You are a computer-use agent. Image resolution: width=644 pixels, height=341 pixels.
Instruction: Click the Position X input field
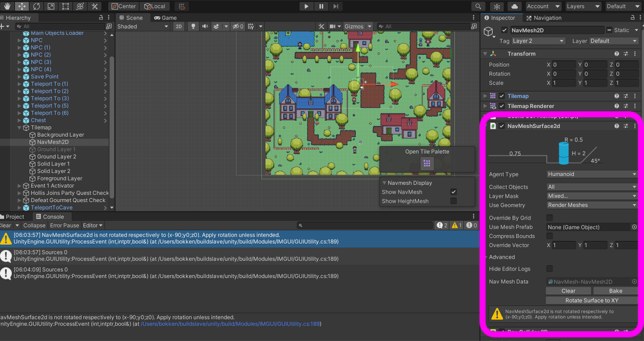click(564, 65)
